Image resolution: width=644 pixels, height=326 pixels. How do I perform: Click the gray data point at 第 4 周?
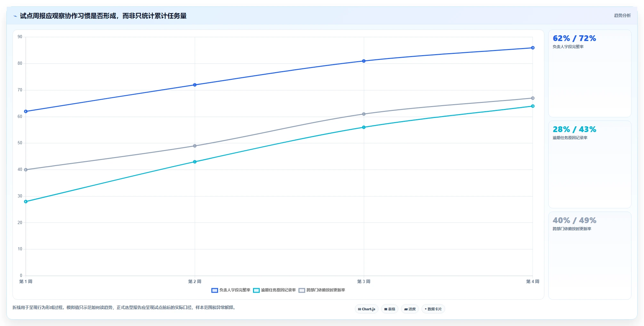point(533,98)
